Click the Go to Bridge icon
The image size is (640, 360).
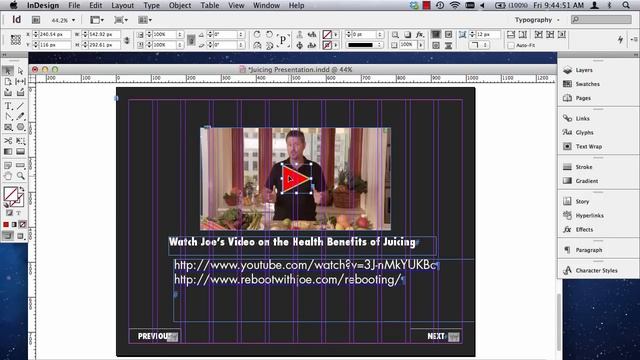(x=36, y=20)
